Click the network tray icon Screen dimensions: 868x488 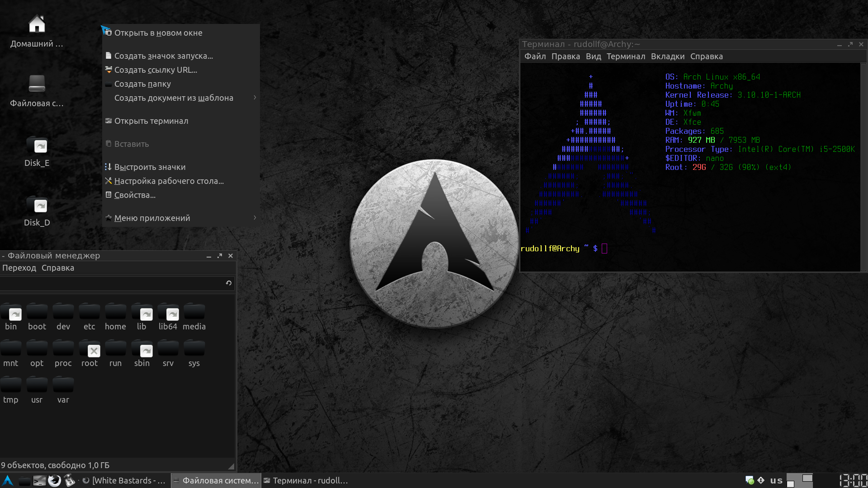tap(761, 480)
